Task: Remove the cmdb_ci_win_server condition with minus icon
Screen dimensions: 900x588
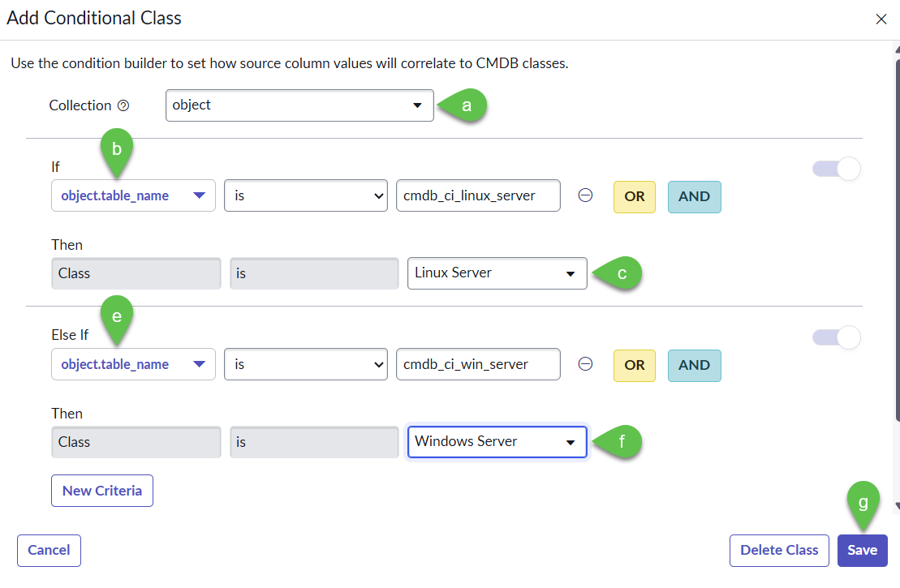Action: (x=585, y=365)
